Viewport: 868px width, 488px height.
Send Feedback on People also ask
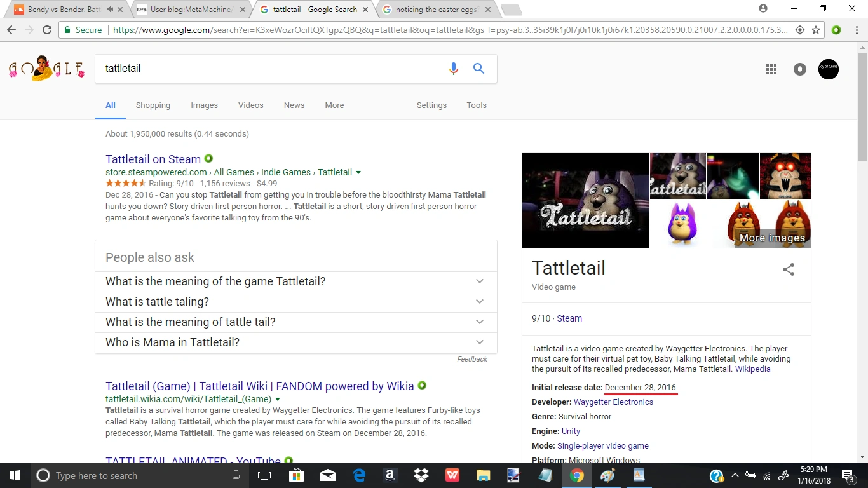(472, 359)
